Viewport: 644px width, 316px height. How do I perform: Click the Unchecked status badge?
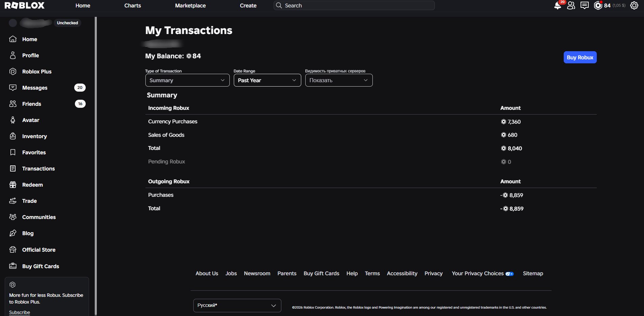[67, 23]
